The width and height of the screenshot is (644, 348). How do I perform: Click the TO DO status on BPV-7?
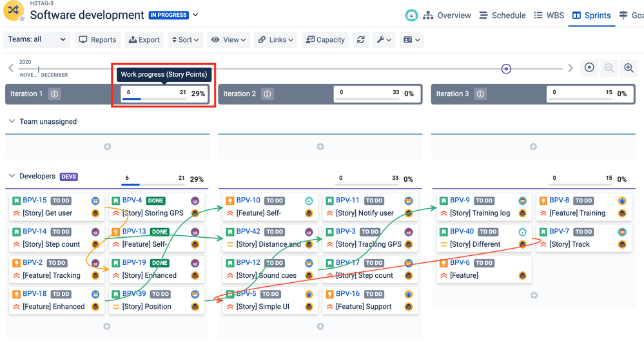click(x=583, y=232)
